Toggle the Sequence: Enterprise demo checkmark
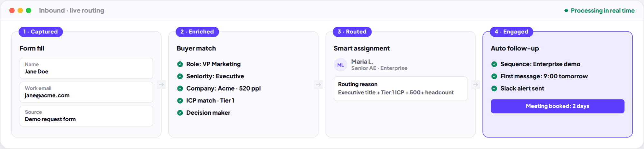 494,64
